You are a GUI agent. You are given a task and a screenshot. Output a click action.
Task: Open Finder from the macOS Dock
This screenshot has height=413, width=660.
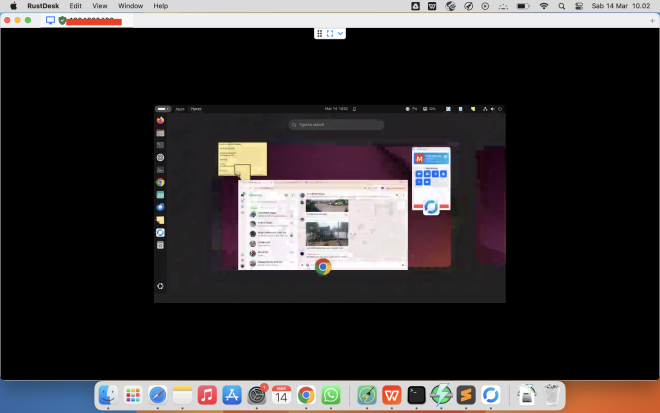tap(108, 395)
